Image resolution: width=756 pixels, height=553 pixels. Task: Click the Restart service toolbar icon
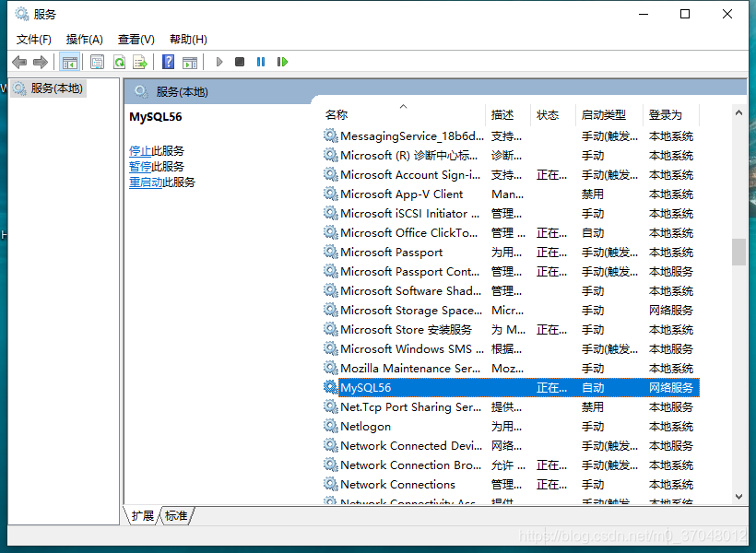[x=282, y=62]
